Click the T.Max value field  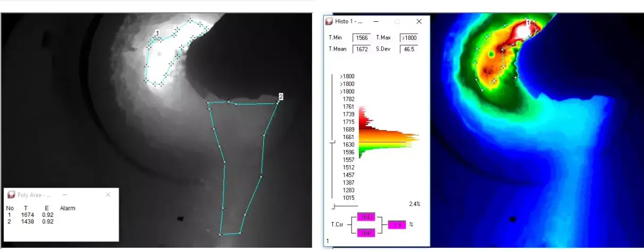(x=408, y=38)
